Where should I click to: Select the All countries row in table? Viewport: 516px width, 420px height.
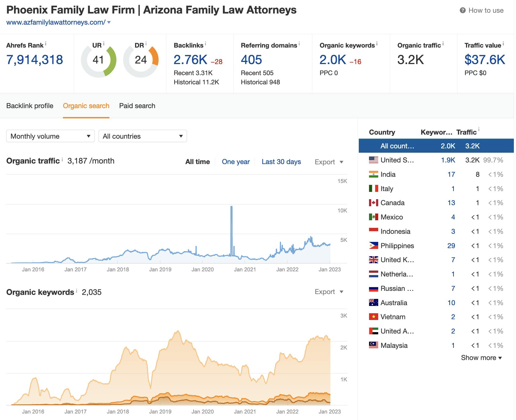click(x=436, y=146)
